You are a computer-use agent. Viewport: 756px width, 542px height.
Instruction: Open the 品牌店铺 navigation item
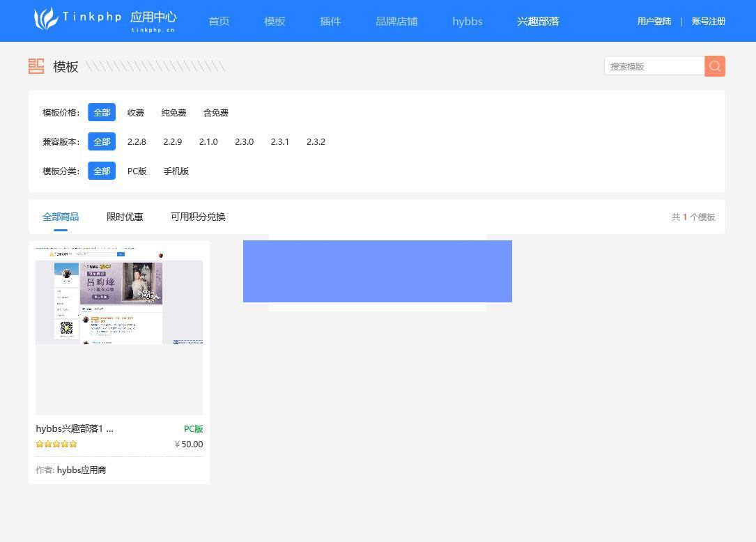pos(396,21)
